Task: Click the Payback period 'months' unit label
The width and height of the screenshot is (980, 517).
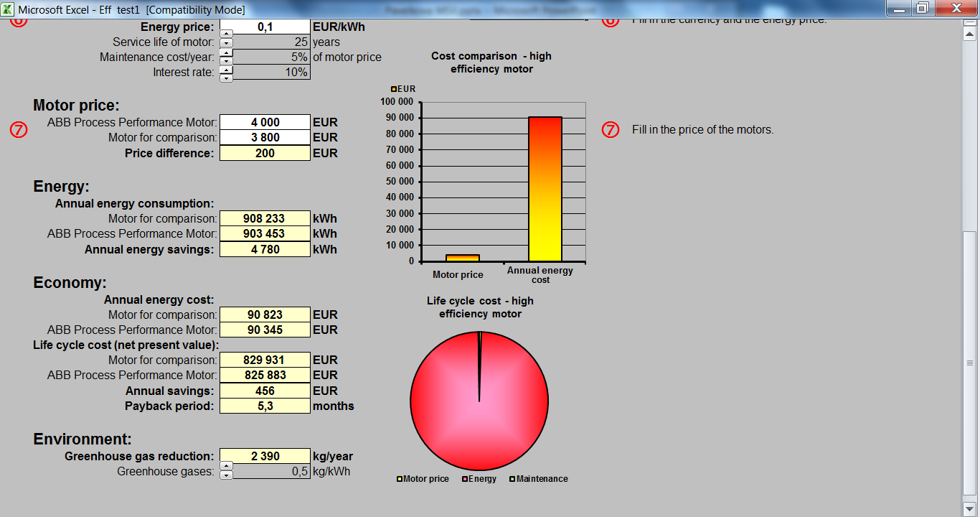Action: 334,406
